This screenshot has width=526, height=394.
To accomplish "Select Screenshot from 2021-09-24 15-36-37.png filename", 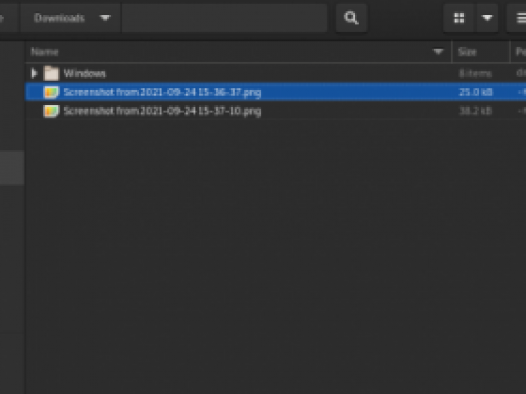I will click(x=162, y=92).
